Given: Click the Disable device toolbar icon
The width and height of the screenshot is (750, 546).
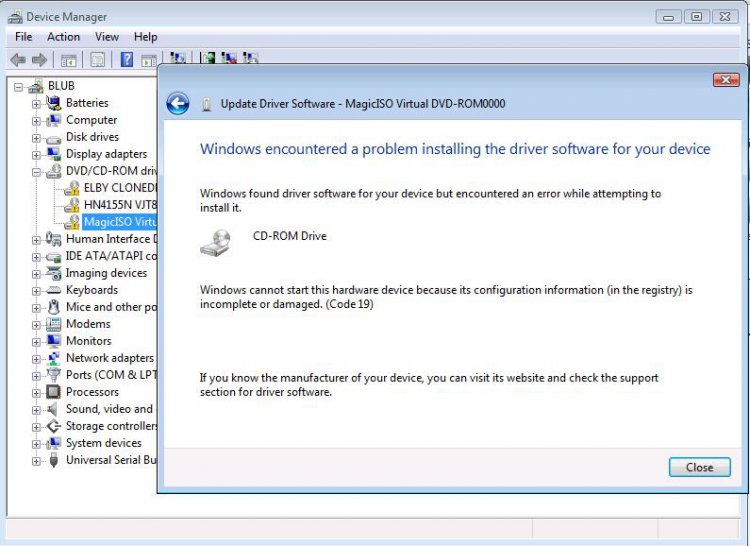Looking at the screenshot, I should point(251,58).
